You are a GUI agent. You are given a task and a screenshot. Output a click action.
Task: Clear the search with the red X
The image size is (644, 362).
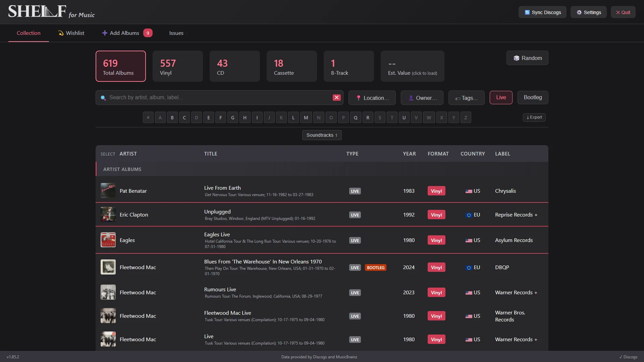click(337, 98)
